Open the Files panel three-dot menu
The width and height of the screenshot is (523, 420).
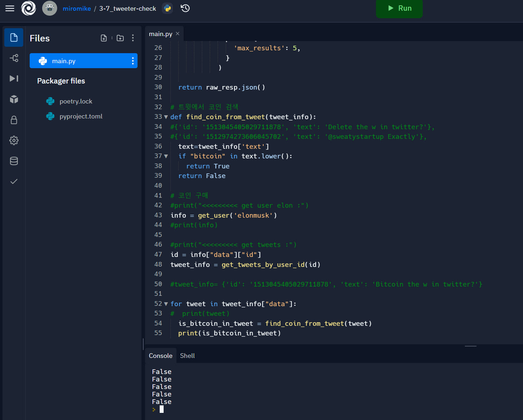133,38
